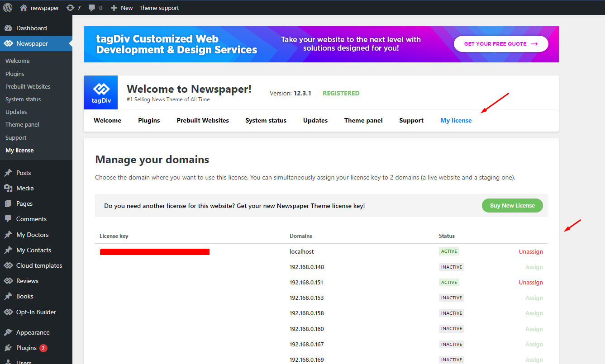Open the Dashboard gauge icon
The height and width of the screenshot is (364, 605).
pyautogui.click(x=8, y=28)
